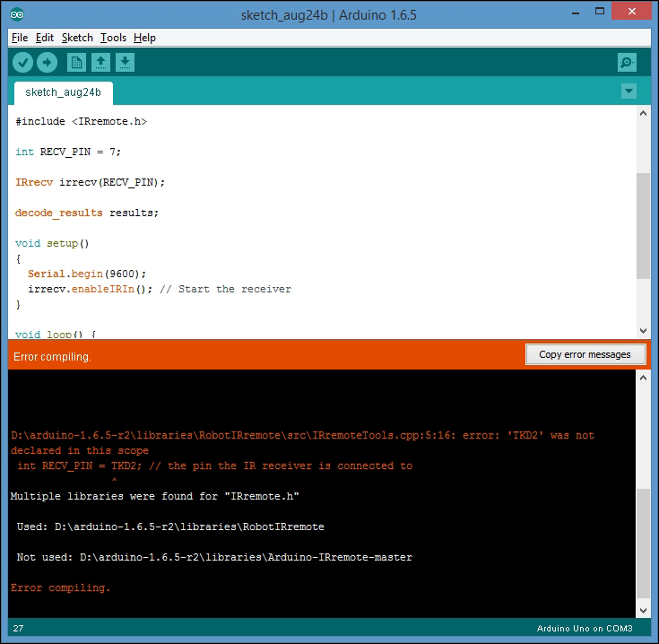Open the tab options dropdown arrow

click(x=629, y=91)
